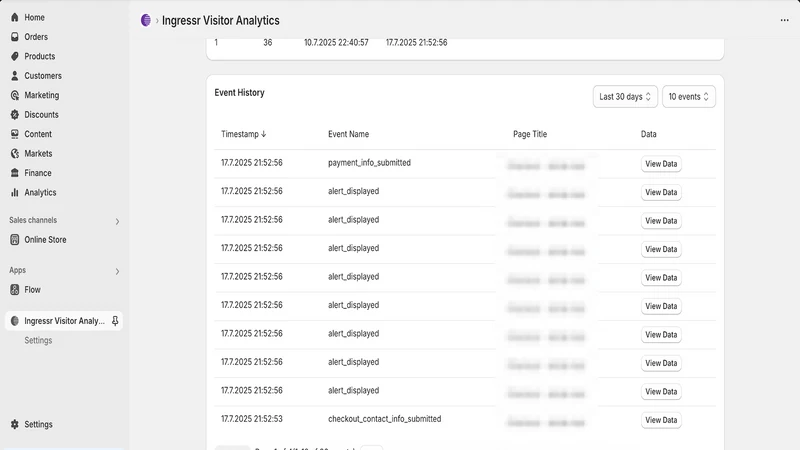Open the three-dot more actions menu
The height and width of the screenshot is (450, 800).
tap(784, 20)
